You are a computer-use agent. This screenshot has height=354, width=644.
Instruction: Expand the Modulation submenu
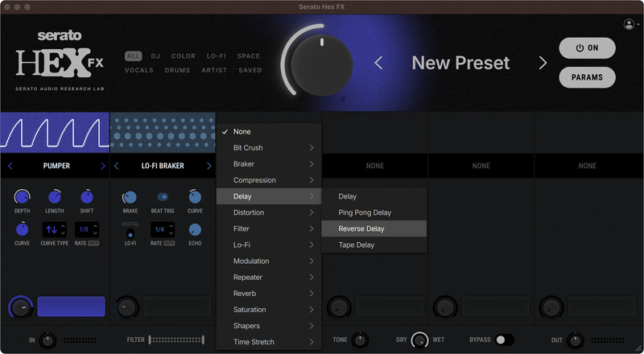click(x=269, y=261)
